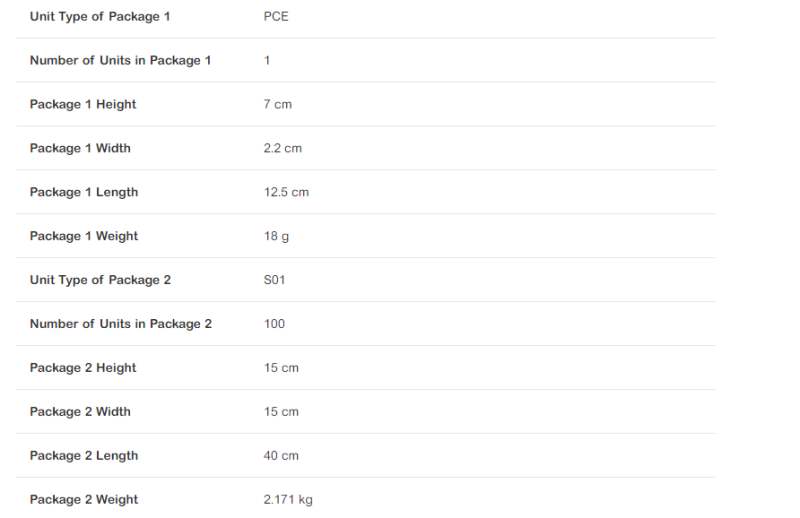Select the 2.171 kg weight value

(288, 500)
